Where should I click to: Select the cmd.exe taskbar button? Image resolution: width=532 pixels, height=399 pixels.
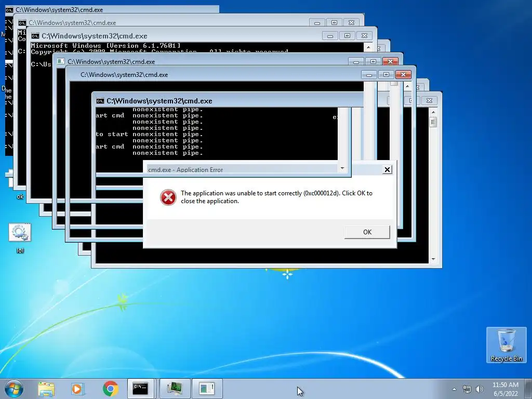tap(140, 389)
